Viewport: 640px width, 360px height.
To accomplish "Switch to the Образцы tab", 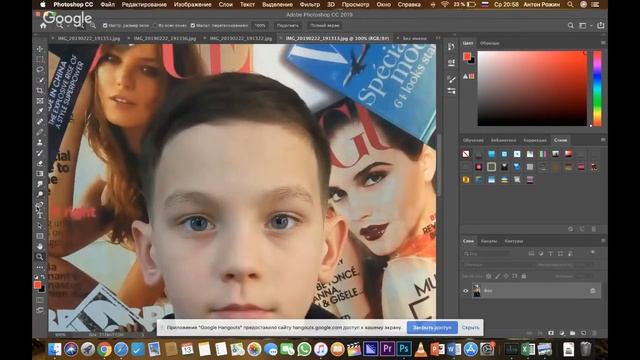I will click(x=489, y=43).
